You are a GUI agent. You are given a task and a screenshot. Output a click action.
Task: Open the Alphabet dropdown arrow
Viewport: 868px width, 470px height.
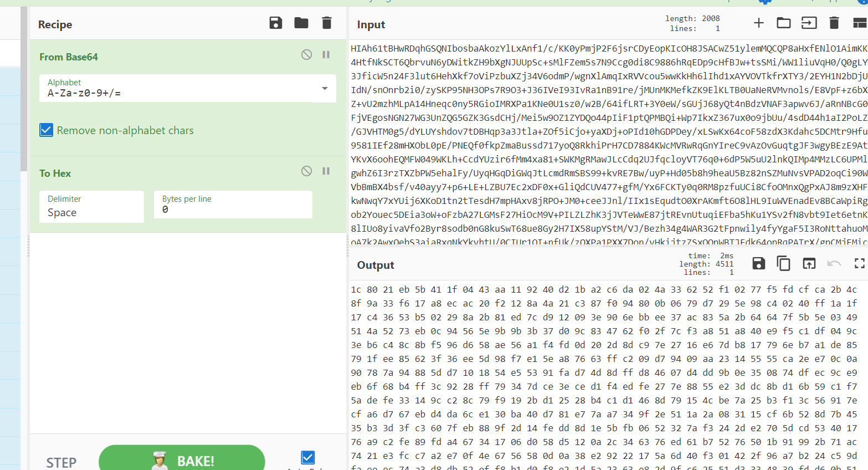[325, 89]
